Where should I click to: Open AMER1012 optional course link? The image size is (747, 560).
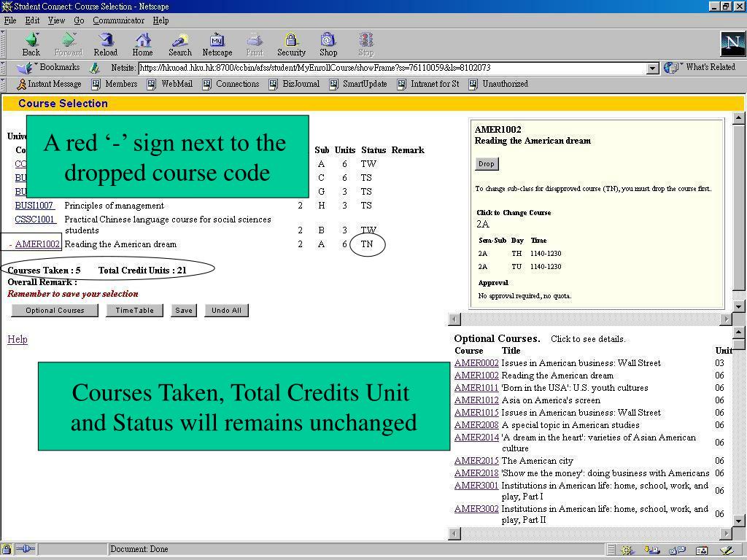pyautogui.click(x=476, y=400)
